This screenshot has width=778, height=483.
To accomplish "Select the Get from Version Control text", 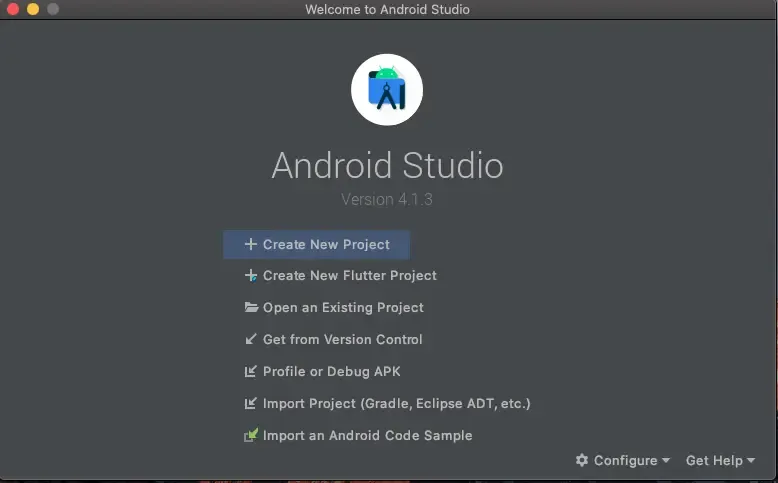I will [342, 340].
